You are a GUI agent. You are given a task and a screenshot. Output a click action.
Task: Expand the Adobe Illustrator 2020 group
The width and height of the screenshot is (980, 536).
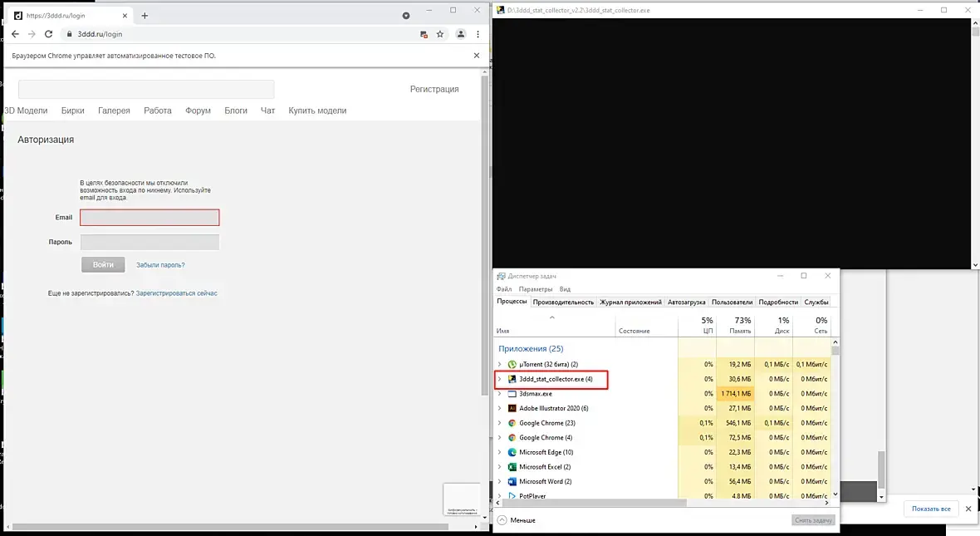pos(499,408)
